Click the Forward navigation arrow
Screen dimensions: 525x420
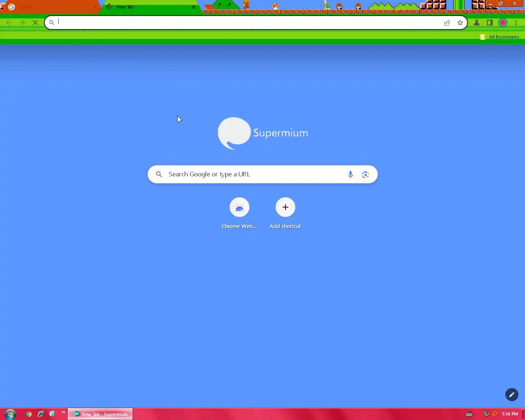[x=22, y=23]
